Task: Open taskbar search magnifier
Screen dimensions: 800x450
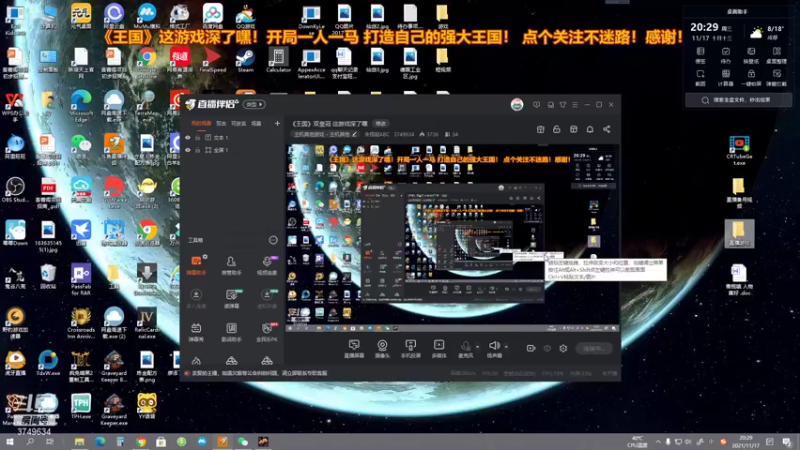Action: click(x=30, y=441)
